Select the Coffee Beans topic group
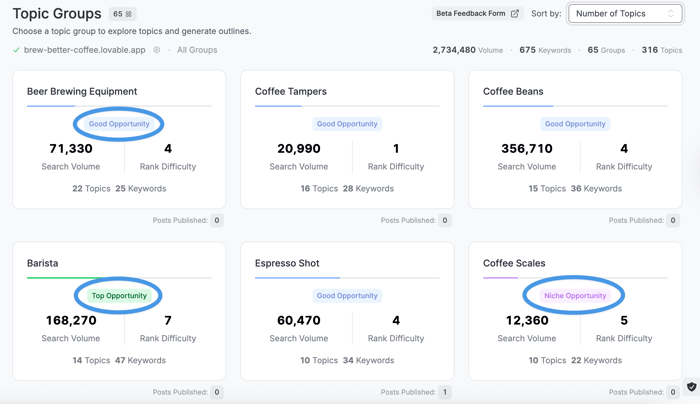 (x=513, y=91)
